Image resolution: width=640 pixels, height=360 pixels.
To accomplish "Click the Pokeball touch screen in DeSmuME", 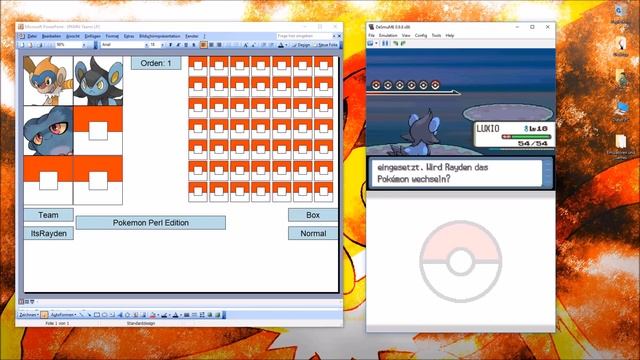I will (461, 261).
